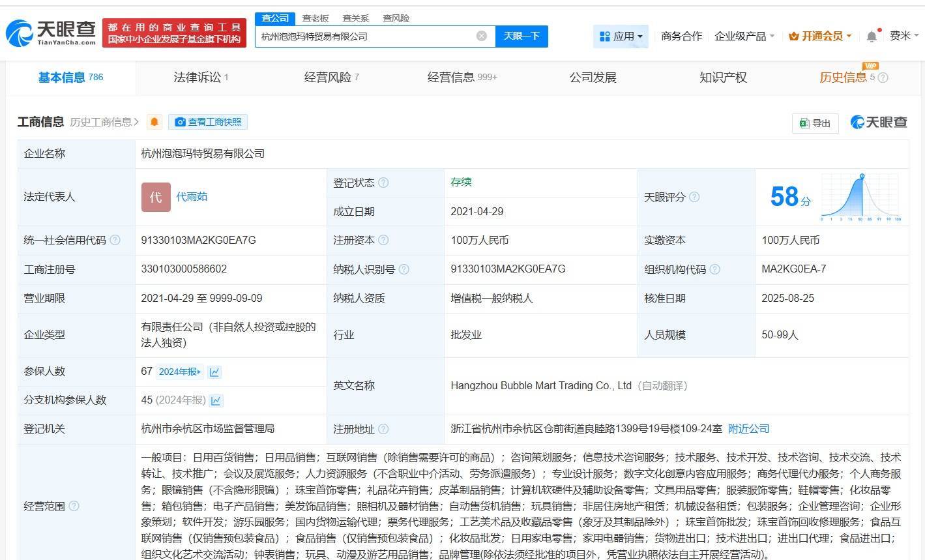Click the company name search input field
Screen dimensions: 925x560
pyautogui.click(x=365, y=36)
